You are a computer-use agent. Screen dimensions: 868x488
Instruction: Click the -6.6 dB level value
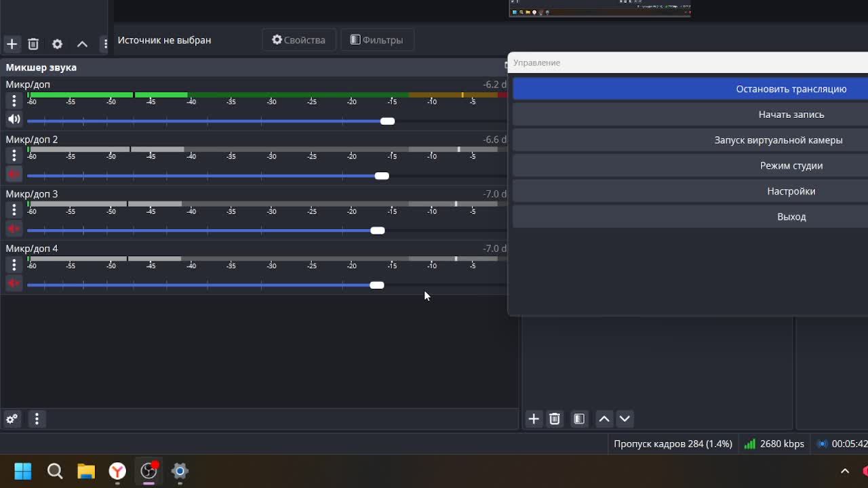494,140
